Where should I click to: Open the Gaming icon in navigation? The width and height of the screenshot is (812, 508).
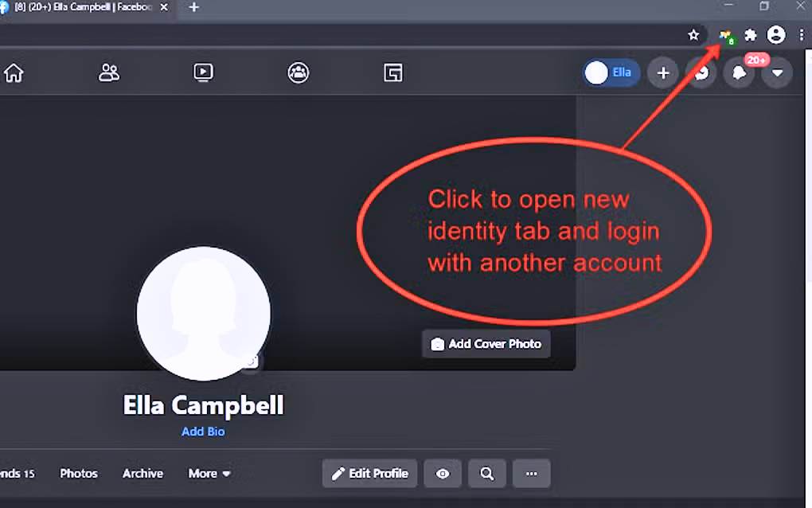pos(393,73)
